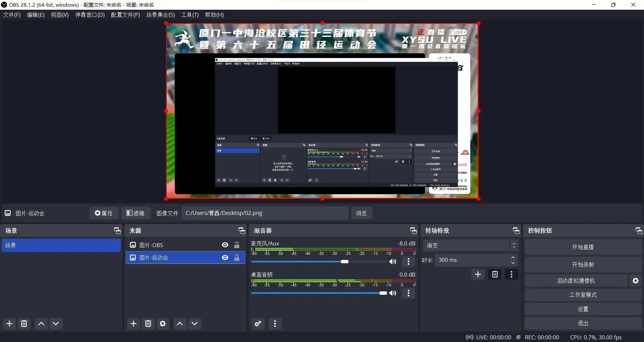644x342 pixels.
Task: Hide the 图片-运动会 source
Action: pyautogui.click(x=225, y=258)
